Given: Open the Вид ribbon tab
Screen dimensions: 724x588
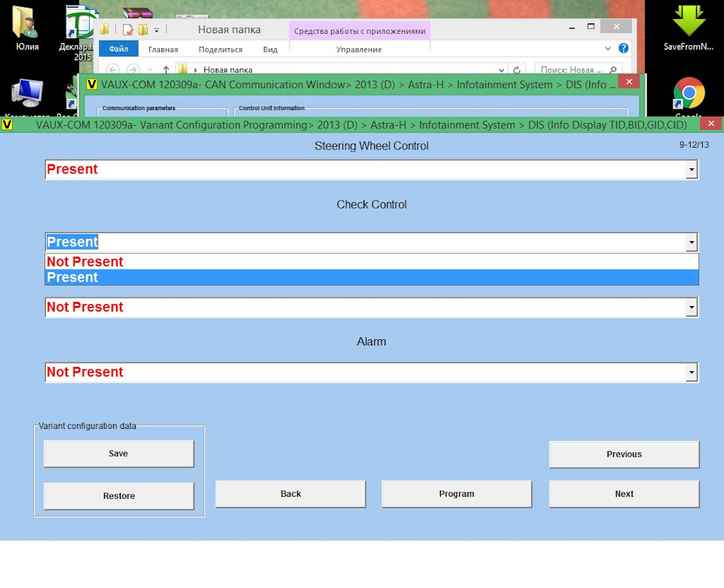Looking at the screenshot, I should pyautogui.click(x=270, y=50).
